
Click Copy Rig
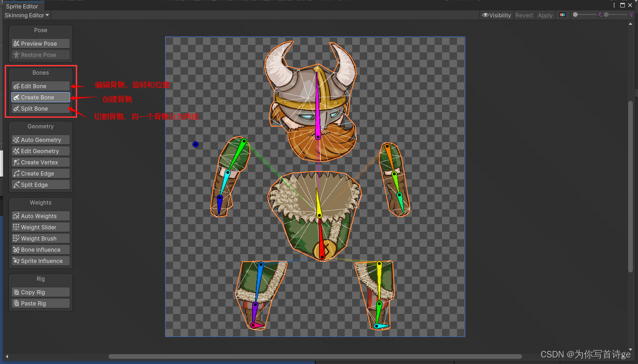41,292
